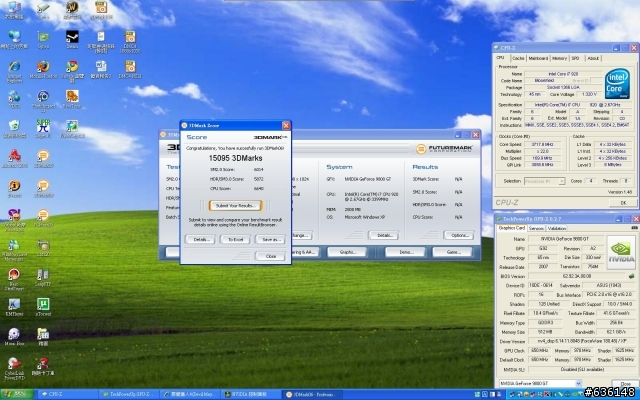Click the GPU-Z graphics card Name field
Viewport: 640px width, 400px height.
pyautogui.click(x=566, y=238)
